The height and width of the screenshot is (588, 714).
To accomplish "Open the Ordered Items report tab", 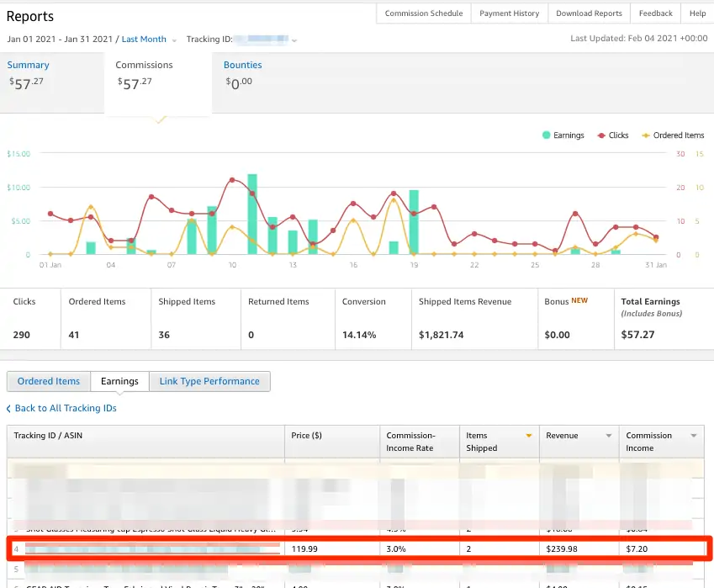I will click(48, 381).
